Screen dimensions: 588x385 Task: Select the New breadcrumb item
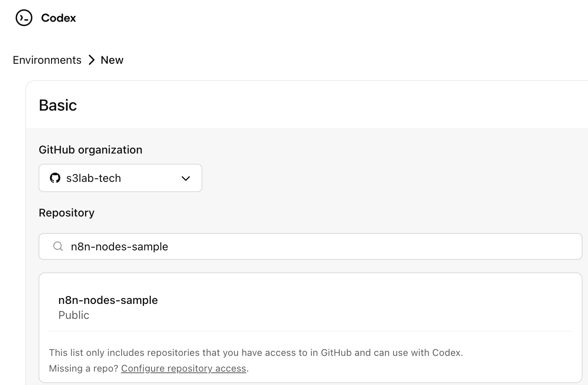[x=112, y=60]
